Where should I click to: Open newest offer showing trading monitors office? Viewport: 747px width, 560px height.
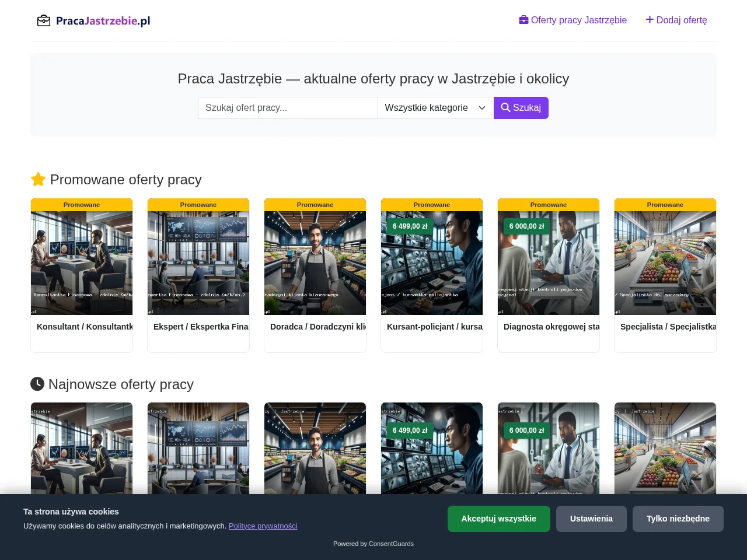[198, 448]
